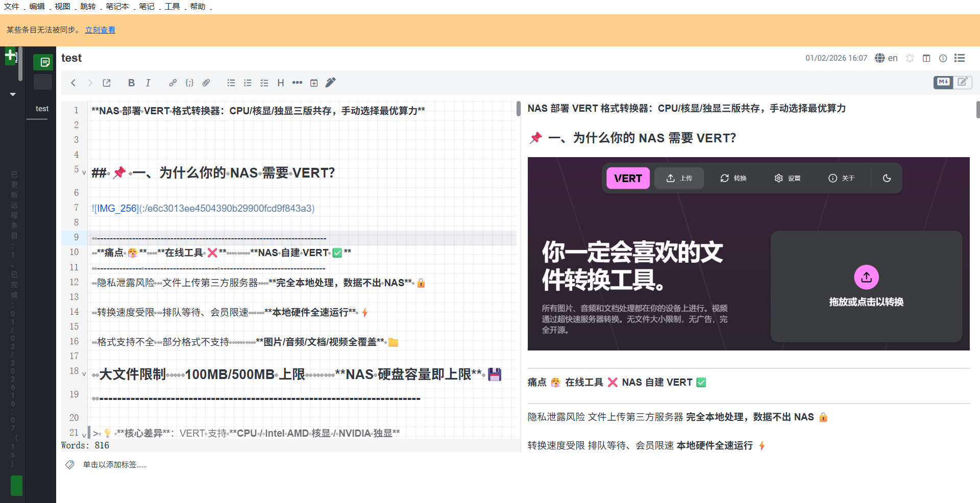
Task: Go forward with the right chevron
Action: click(90, 83)
